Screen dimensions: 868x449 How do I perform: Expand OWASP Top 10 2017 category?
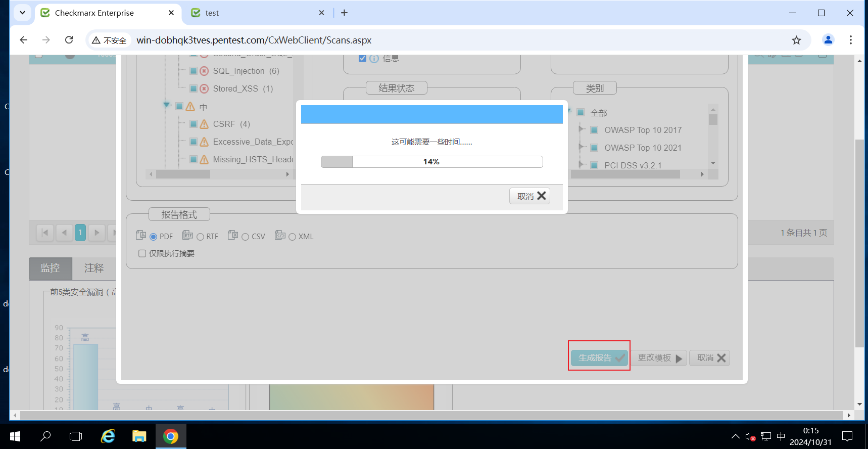(x=581, y=129)
